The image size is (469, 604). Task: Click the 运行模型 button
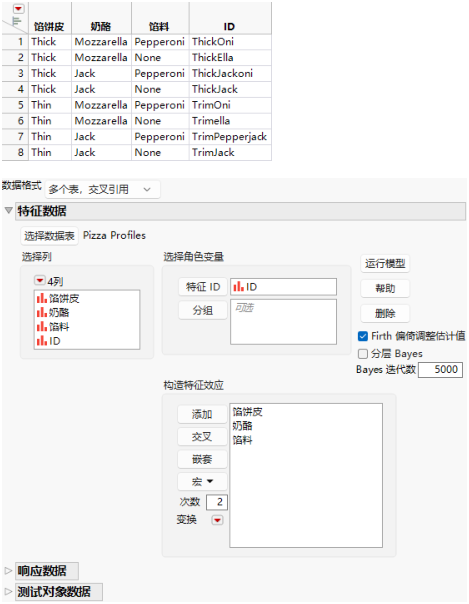[x=385, y=264]
